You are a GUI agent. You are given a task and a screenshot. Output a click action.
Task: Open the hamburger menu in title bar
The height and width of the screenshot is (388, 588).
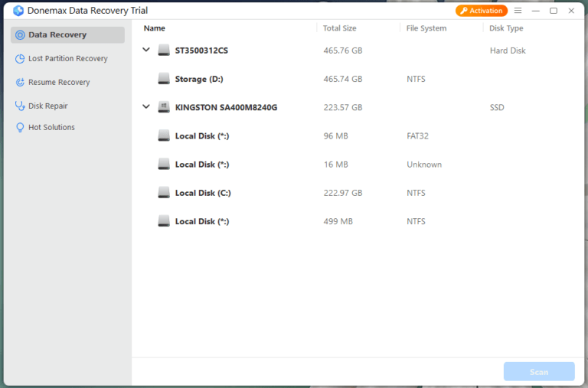pyautogui.click(x=518, y=11)
